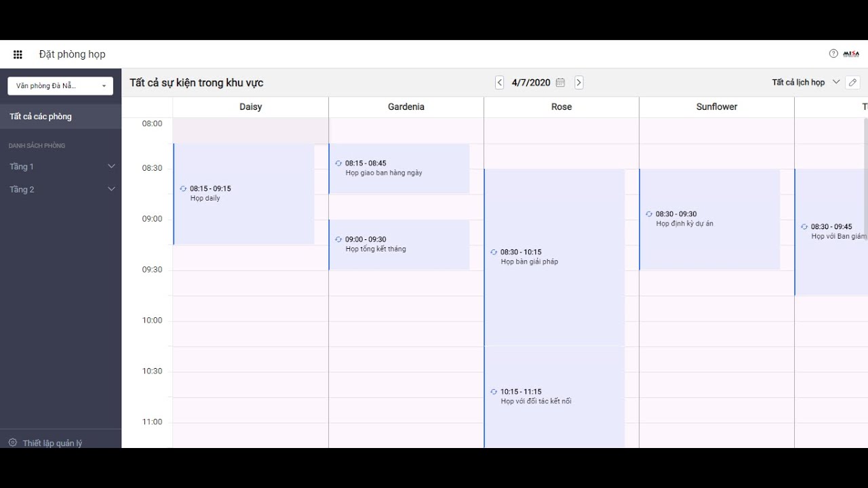Click the pencil edit icon
Viewport: 868px width, 488px height.
pos(852,82)
